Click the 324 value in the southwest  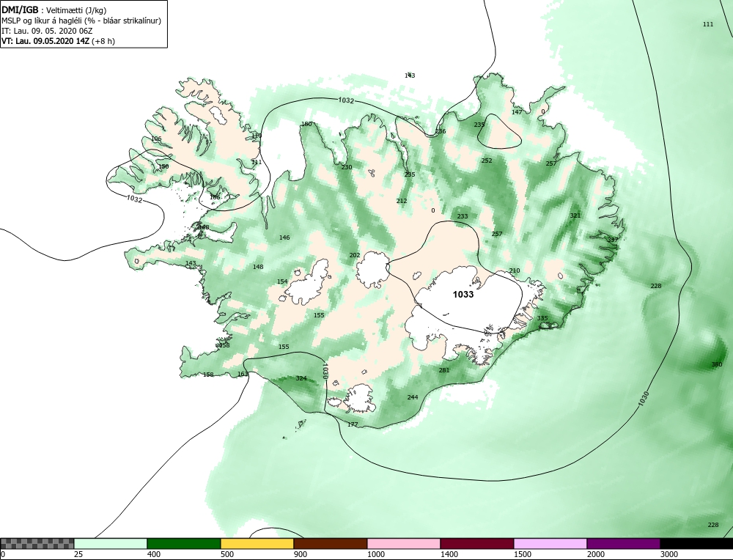pyautogui.click(x=301, y=378)
